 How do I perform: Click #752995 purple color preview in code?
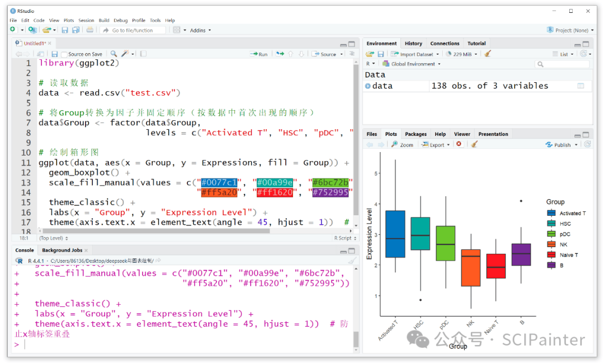tap(330, 192)
